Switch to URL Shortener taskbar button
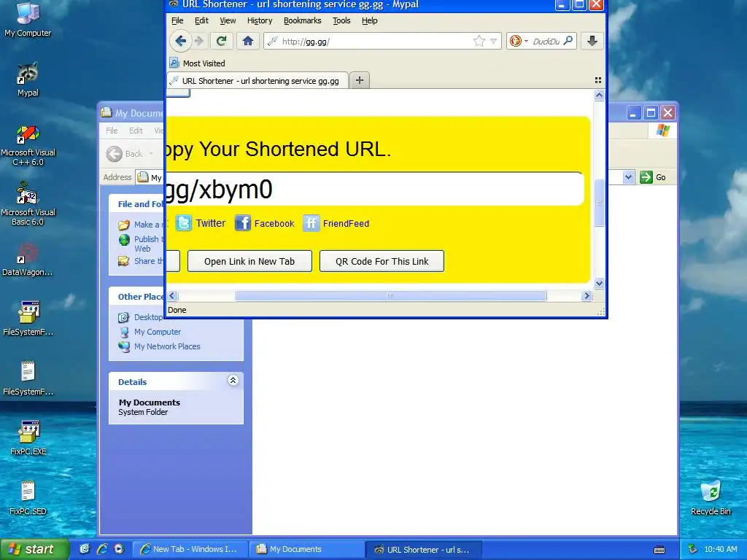Screen dimensions: 747x560 pyautogui.click(x=424, y=549)
